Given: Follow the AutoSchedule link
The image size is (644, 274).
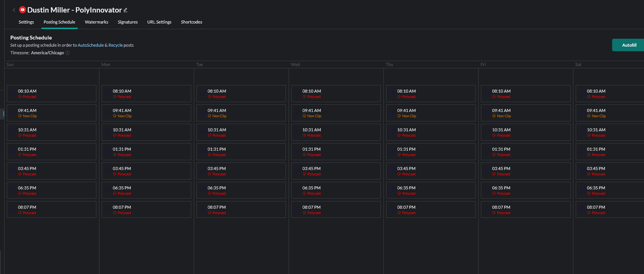Looking at the screenshot, I should (x=91, y=45).
